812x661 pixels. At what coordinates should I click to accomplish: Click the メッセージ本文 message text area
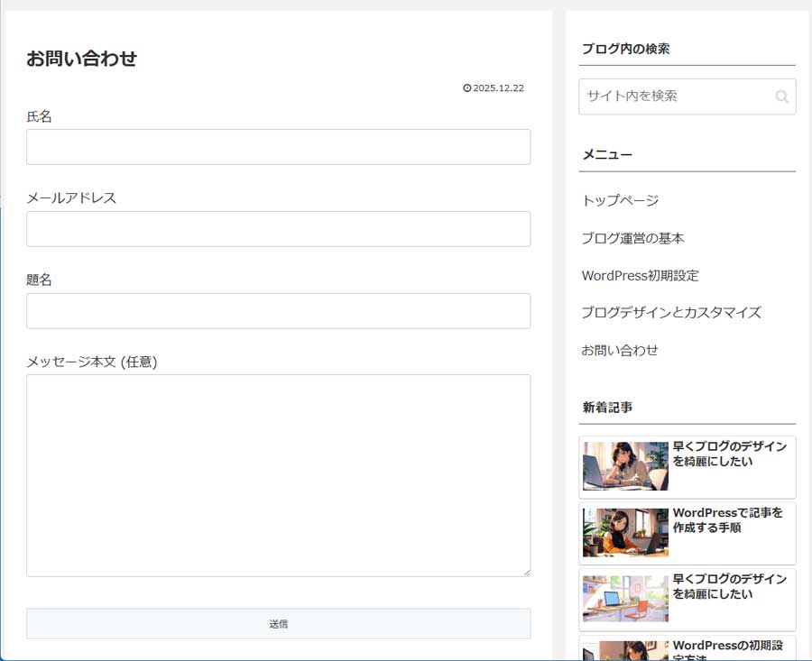coord(279,473)
